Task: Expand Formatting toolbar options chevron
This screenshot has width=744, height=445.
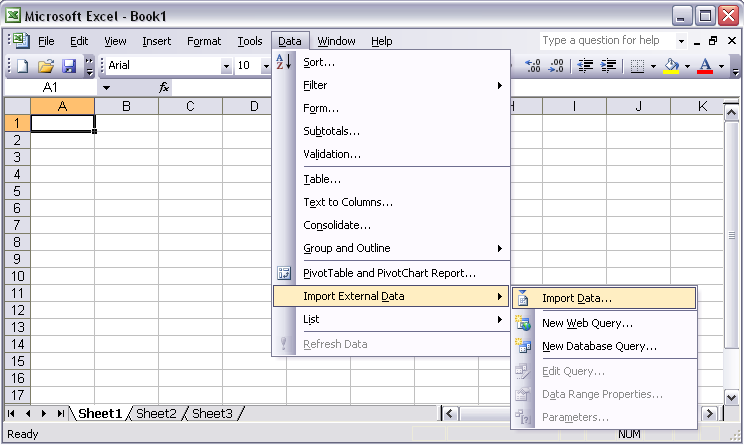Action: tap(735, 66)
